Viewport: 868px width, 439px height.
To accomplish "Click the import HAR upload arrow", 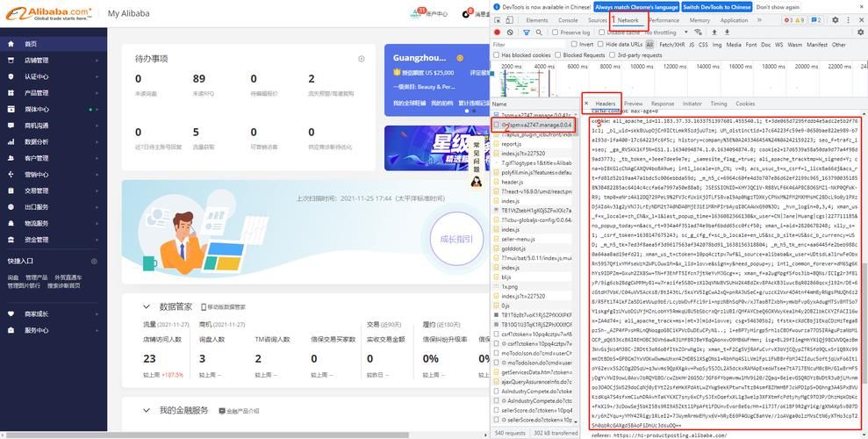I will 714,32.
